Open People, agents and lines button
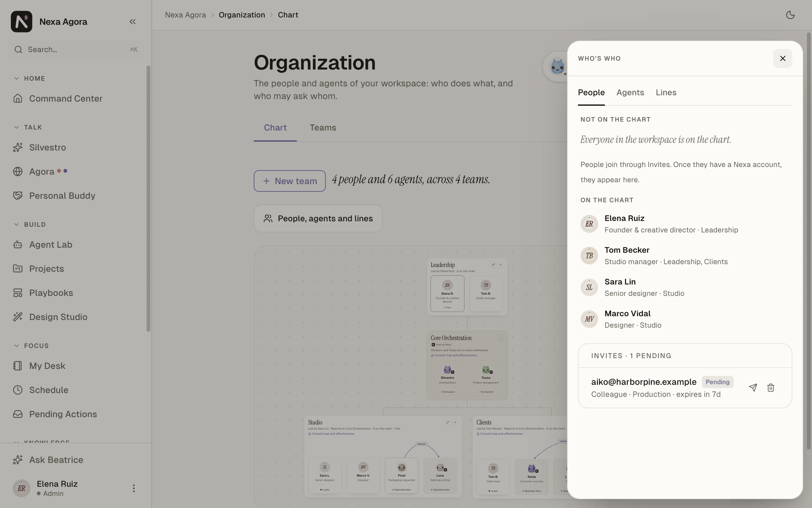 (x=318, y=218)
